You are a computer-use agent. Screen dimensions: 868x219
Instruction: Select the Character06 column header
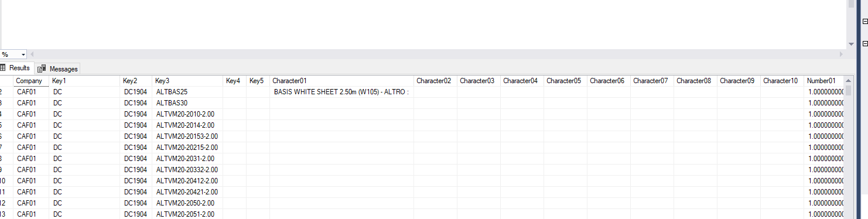(609, 81)
